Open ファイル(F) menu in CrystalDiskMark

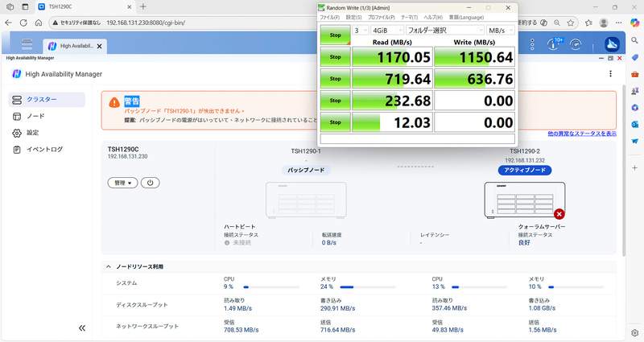pyautogui.click(x=329, y=17)
